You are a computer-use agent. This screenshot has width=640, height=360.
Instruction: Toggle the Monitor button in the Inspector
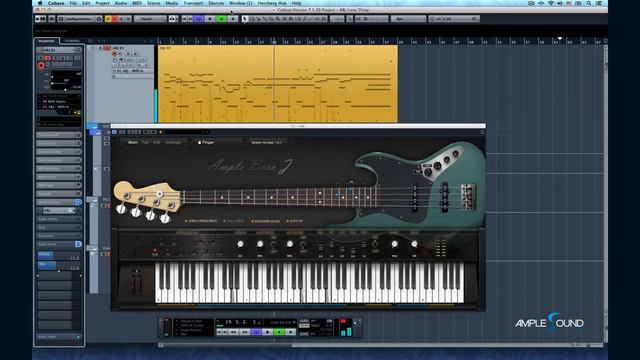(48, 65)
